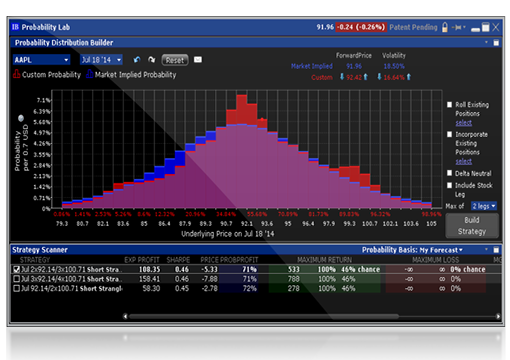Viewport: 510px width, 360px height.
Task: Toggle Include Stock Leg checkbox
Action: [x=450, y=185]
